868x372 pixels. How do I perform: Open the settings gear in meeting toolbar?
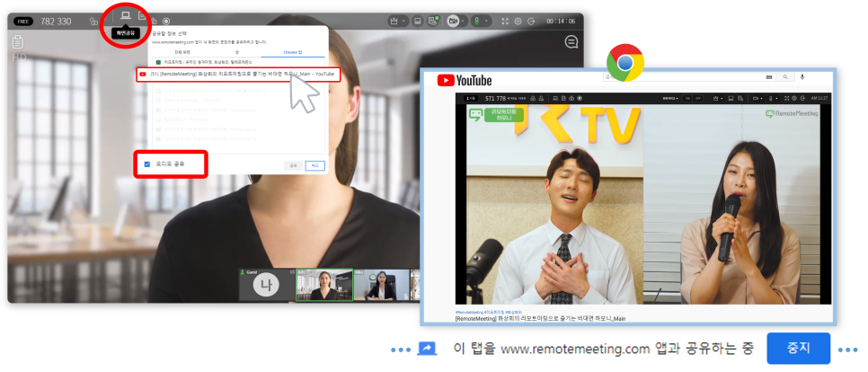518,21
